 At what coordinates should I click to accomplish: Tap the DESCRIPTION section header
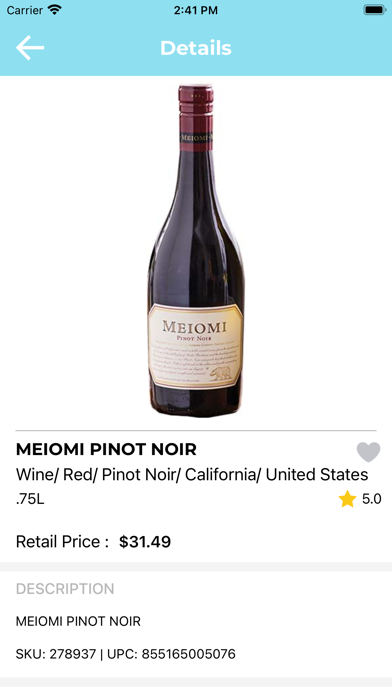coord(65,589)
